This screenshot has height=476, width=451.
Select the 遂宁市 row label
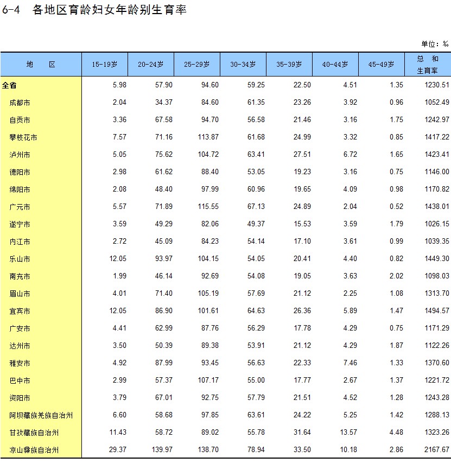pos(20,224)
